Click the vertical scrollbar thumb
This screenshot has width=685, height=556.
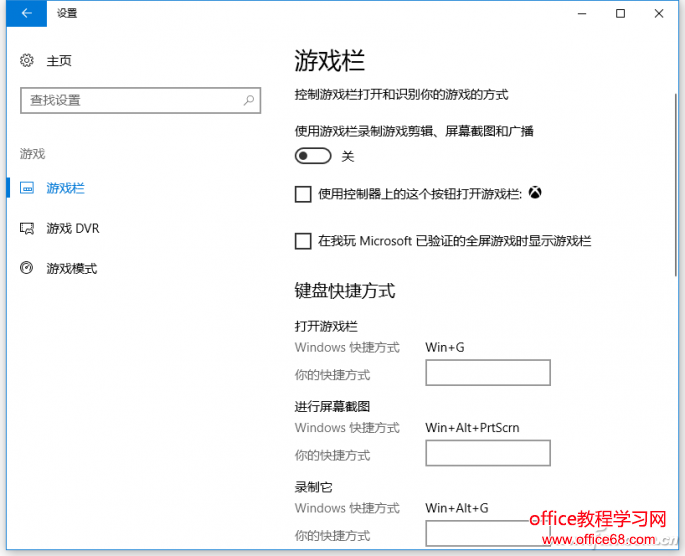click(x=676, y=185)
